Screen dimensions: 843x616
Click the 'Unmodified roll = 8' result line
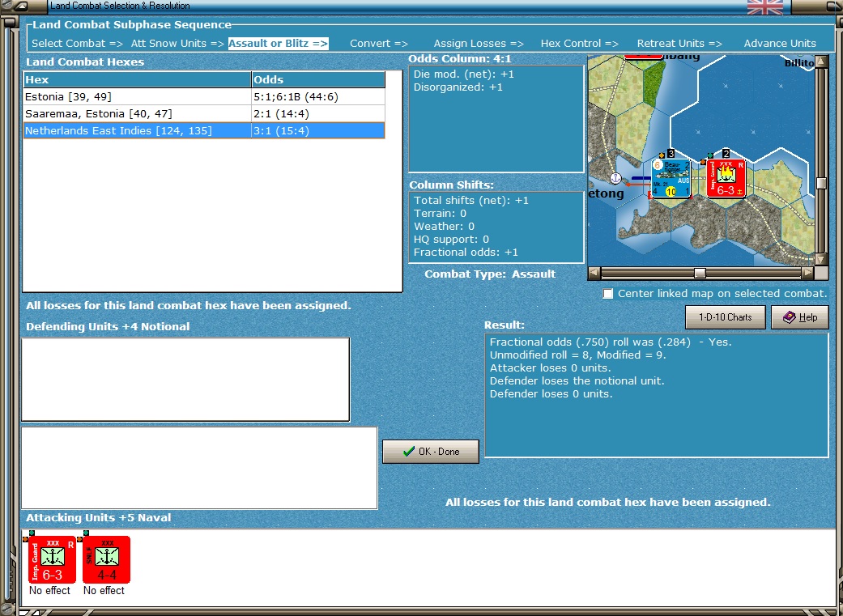pos(577,355)
